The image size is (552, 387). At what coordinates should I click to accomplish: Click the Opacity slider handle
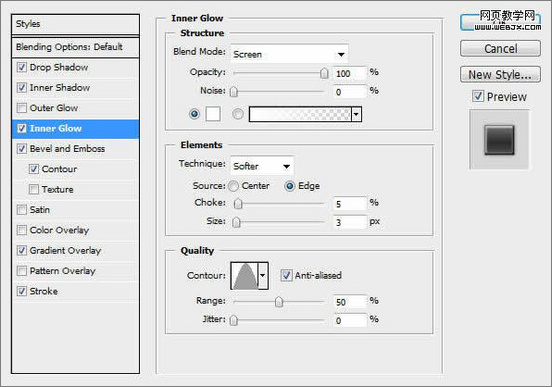(x=324, y=73)
